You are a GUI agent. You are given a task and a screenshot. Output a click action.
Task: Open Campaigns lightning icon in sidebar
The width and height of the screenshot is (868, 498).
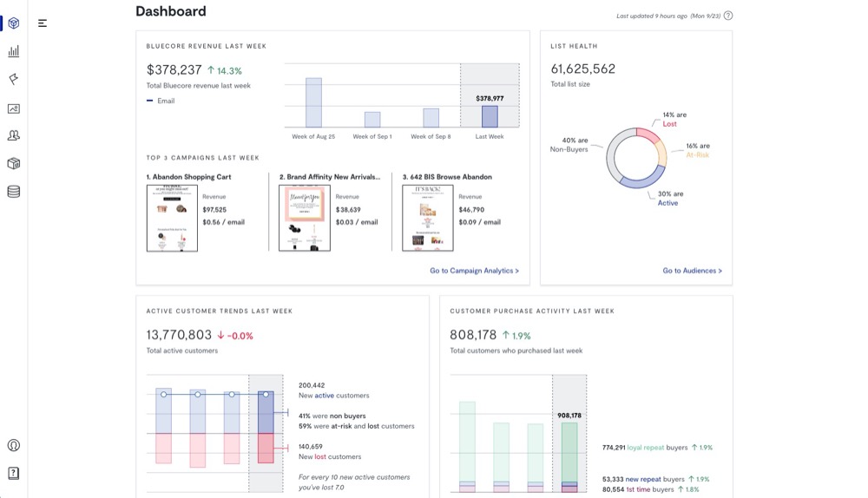pyautogui.click(x=13, y=79)
